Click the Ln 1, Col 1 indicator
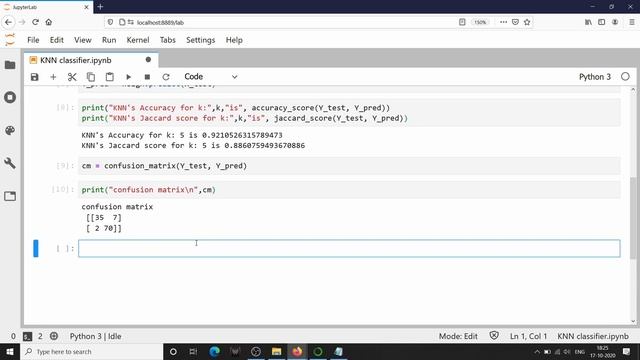 point(528,336)
